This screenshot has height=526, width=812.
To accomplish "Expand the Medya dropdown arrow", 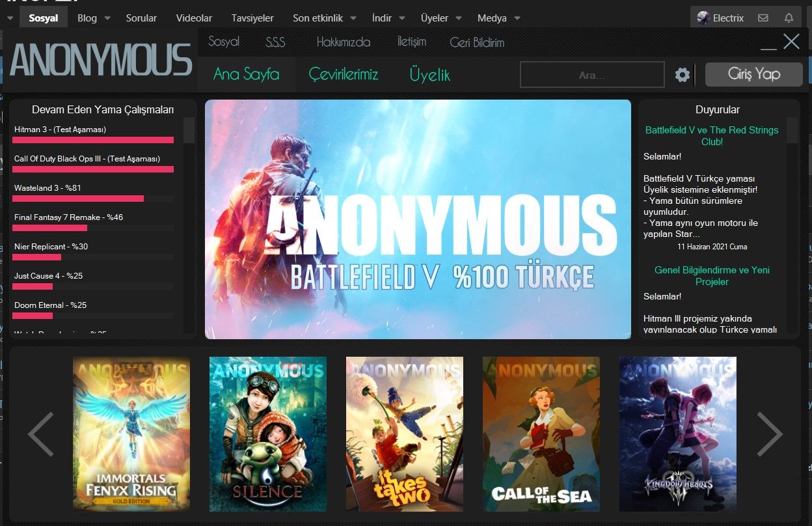I will coord(517,18).
